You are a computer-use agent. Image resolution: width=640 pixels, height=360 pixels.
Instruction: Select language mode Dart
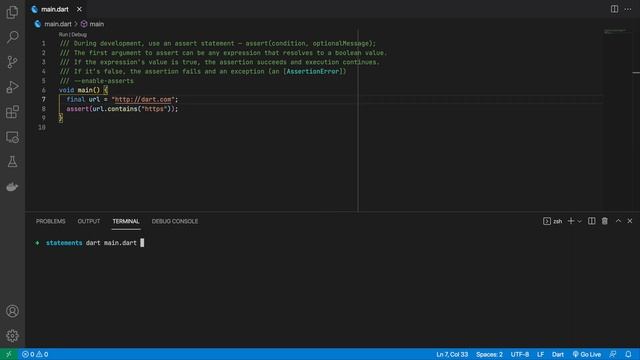[558, 354]
